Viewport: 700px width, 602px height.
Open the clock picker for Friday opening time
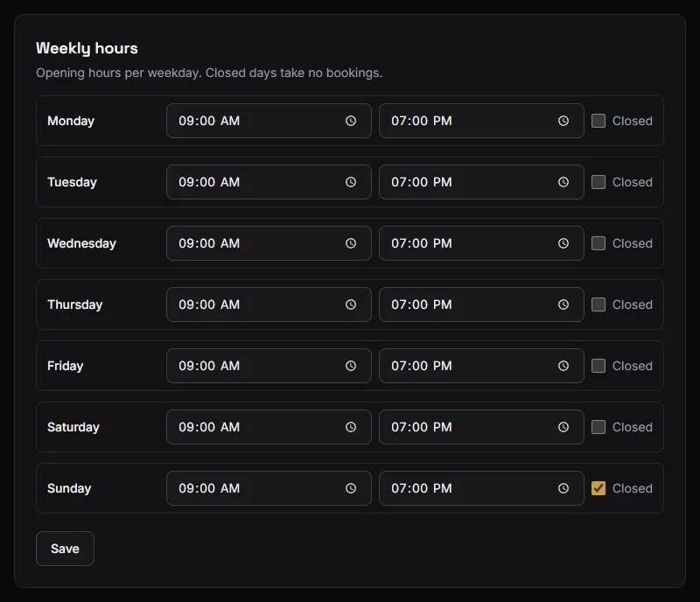[x=351, y=366]
